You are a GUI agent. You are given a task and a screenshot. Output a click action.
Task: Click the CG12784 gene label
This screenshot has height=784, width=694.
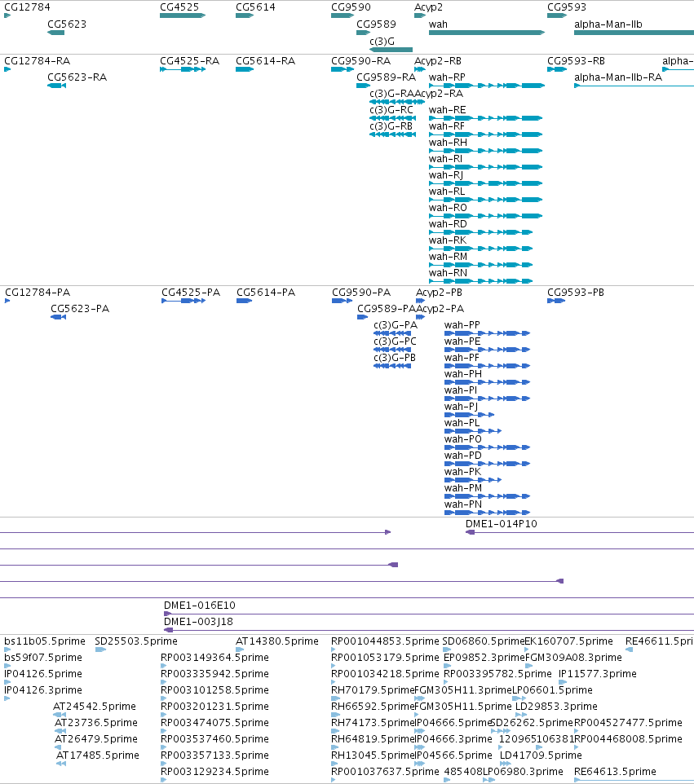(27, 7)
